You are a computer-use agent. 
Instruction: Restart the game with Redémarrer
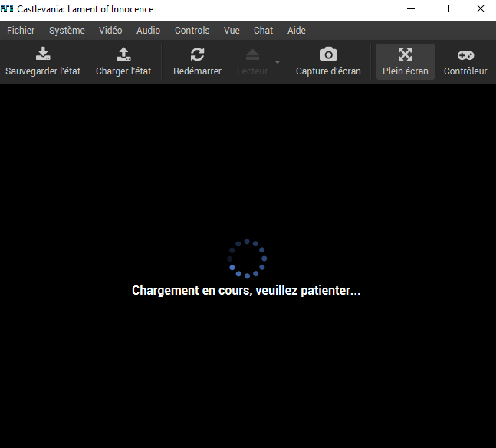(x=197, y=61)
